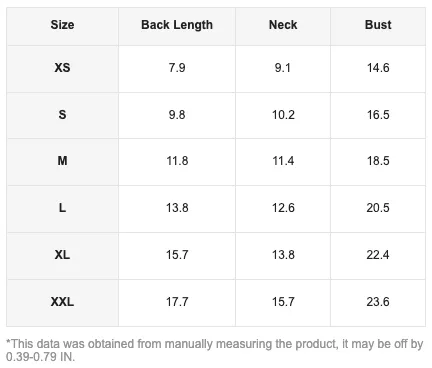Click the 7.9 back length cell
Screen dimensions: 432x368
tap(177, 68)
